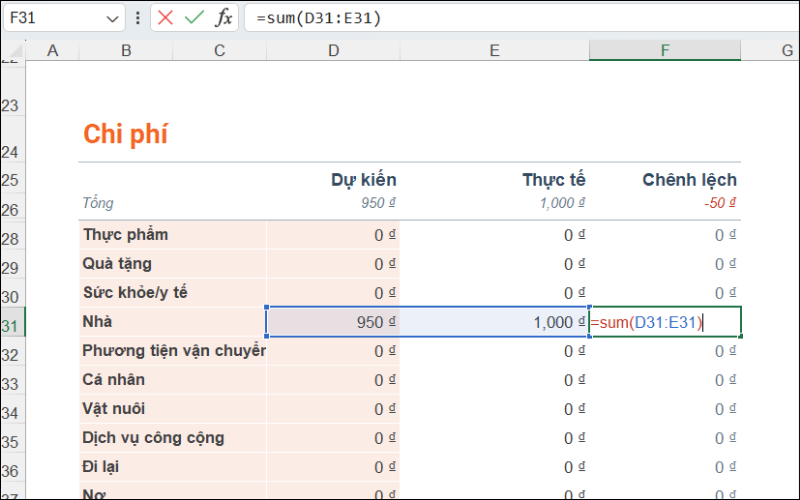Select the column A header
Image resolution: width=800 pixels, height=500 pixels.
(x=53, y=50)
